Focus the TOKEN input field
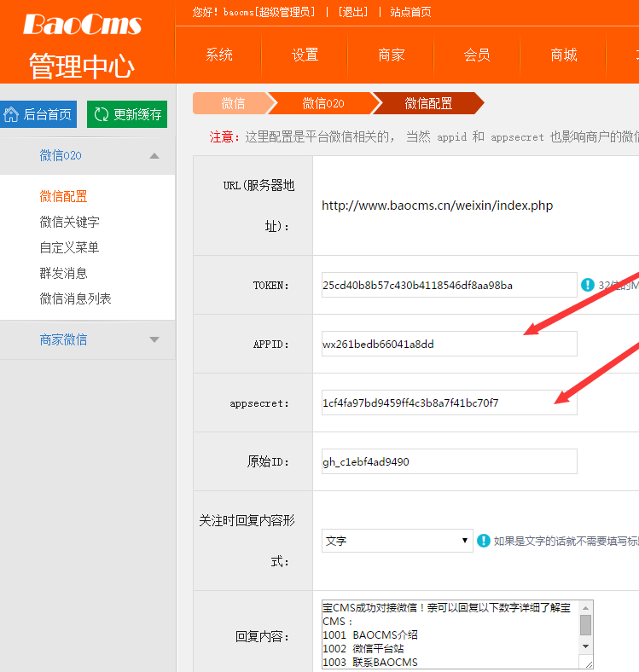Screen dimensions: 639x672 coord(450,285)
